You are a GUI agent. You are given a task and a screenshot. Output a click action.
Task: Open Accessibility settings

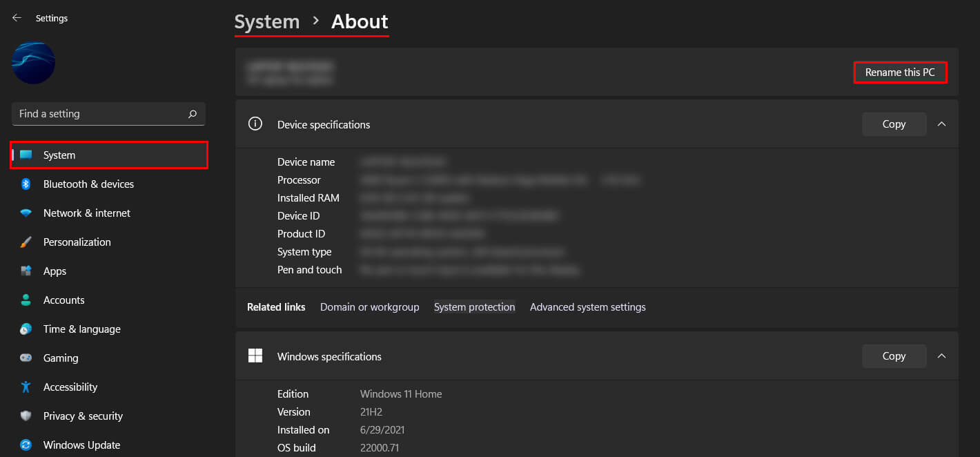[x=109, y=387]
